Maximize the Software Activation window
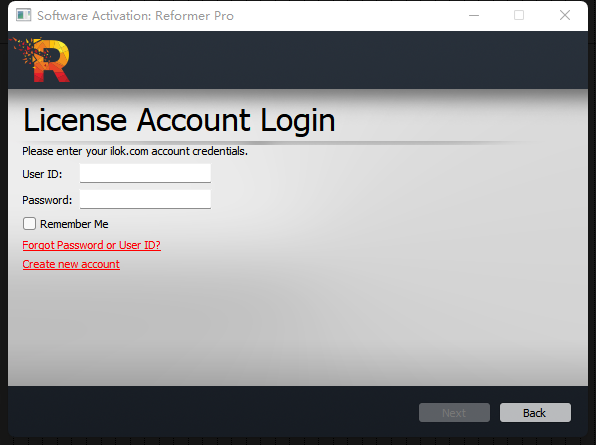This screenshot has height=445, width=596. click(x=519, y=16)
